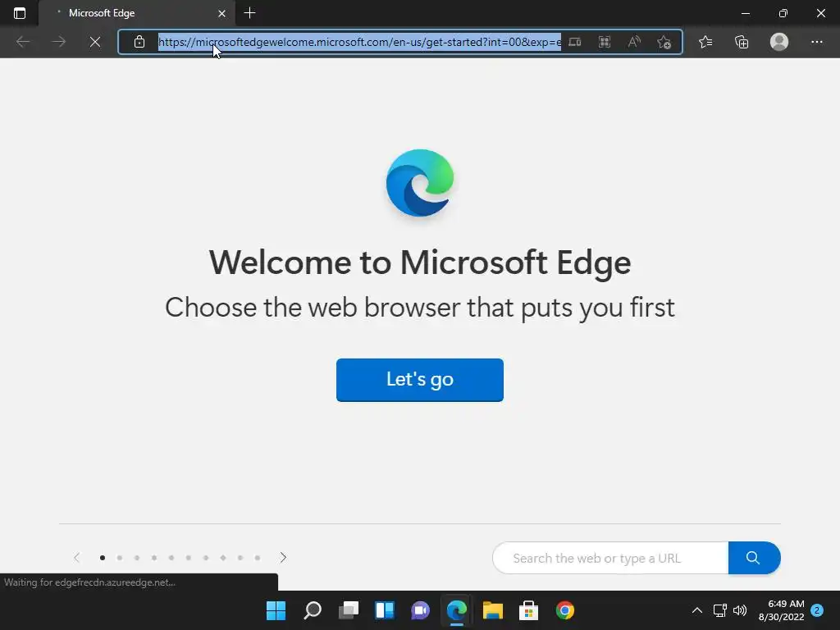Viewport: 840px width, 630px height.
Task: Add this page to favorites
Action: coord(664,42)
